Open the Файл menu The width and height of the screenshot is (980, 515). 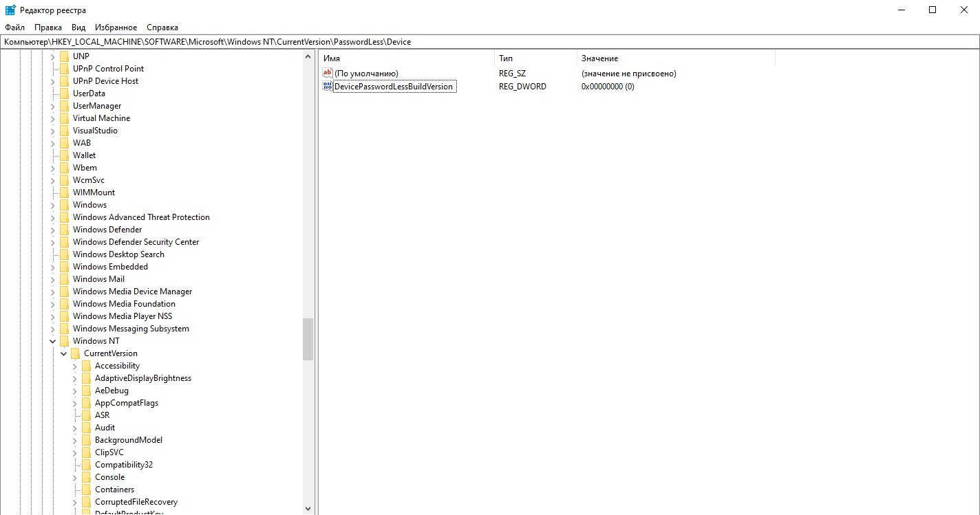(14, 28)
